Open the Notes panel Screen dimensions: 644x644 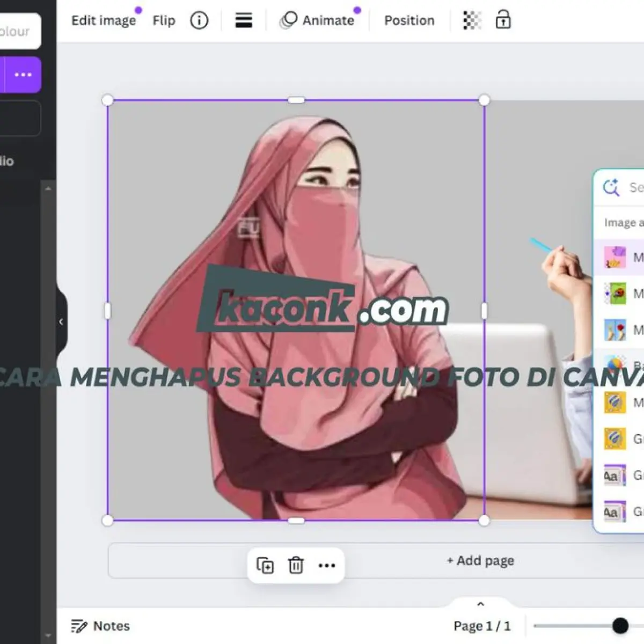(x=100, y=626)
